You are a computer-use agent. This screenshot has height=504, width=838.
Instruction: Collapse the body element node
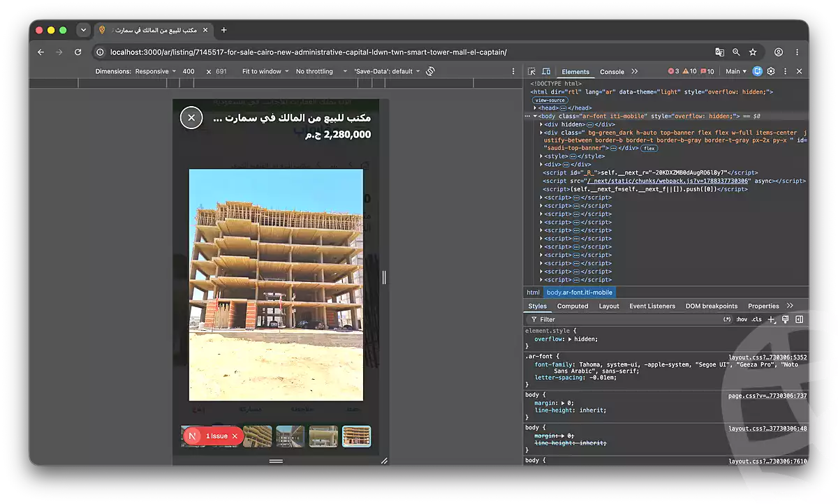click(535, 117)
